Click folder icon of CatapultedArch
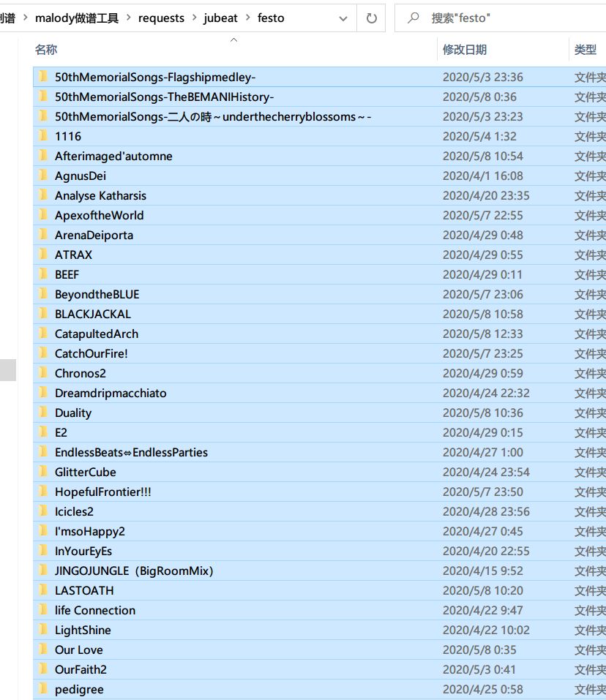 click(43, 334)
